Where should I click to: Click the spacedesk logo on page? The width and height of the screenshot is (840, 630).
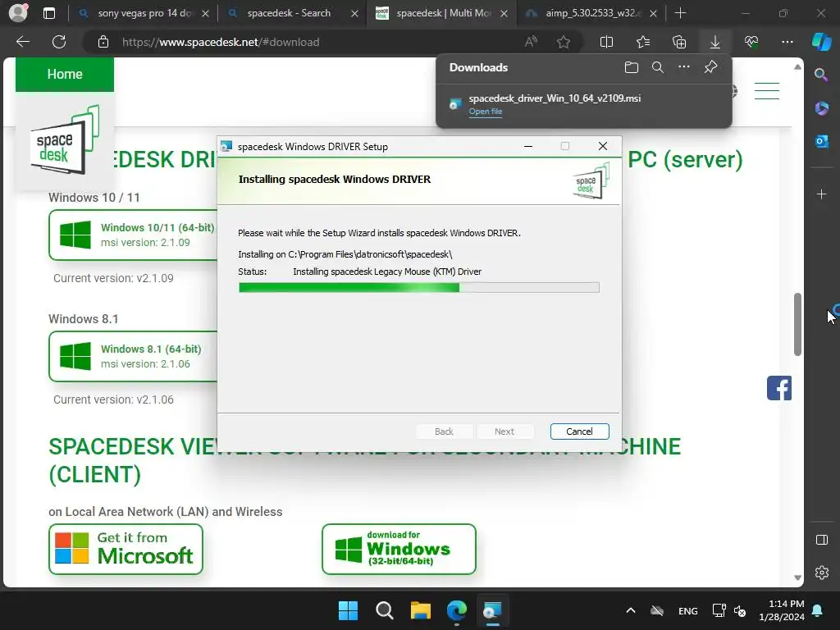tap(64, 140)
